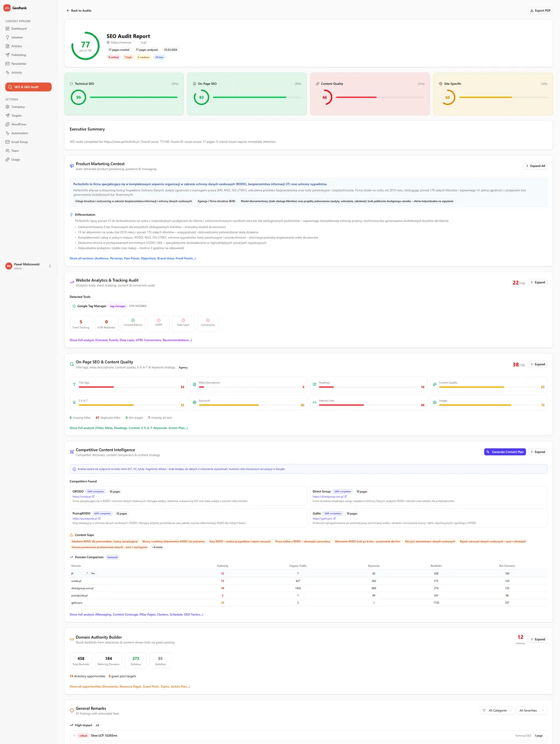Image resolution: width=560 pixels, height=744 pixels.
Task: Open the Dashboard menu item
Action: coord(19,29)
